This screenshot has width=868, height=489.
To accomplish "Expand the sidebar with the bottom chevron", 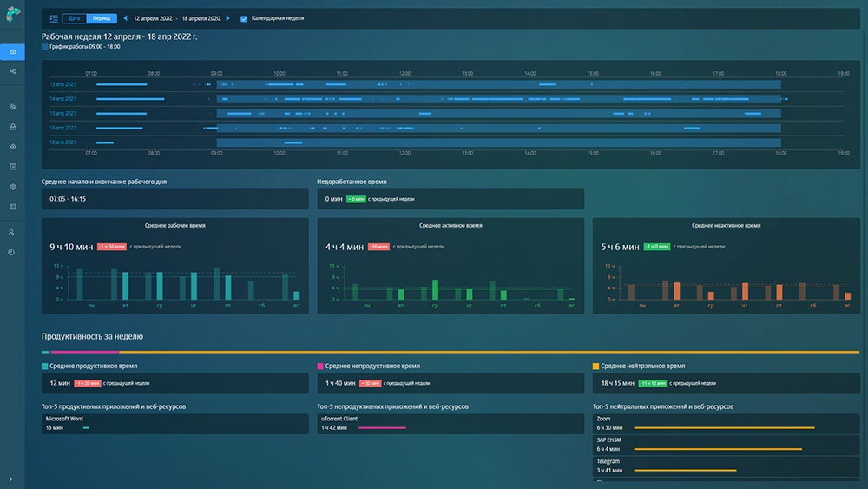I will pyautogui.click(x=11, y=479).
